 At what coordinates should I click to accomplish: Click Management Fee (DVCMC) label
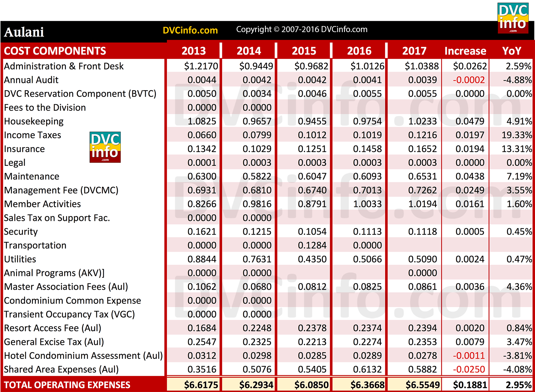pos(61,190)
